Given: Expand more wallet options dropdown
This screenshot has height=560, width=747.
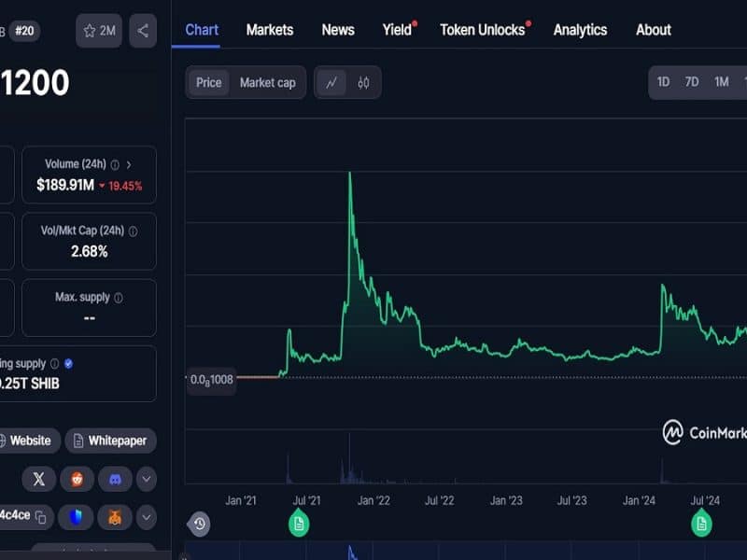Looking at the screenshot, I should pyautogui.click(x=147, y=516).
